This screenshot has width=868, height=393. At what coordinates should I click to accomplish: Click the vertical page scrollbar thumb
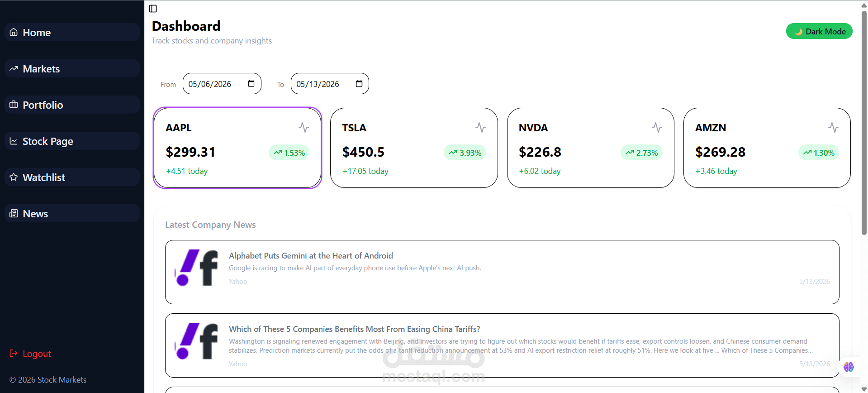(x=864, y=122)
